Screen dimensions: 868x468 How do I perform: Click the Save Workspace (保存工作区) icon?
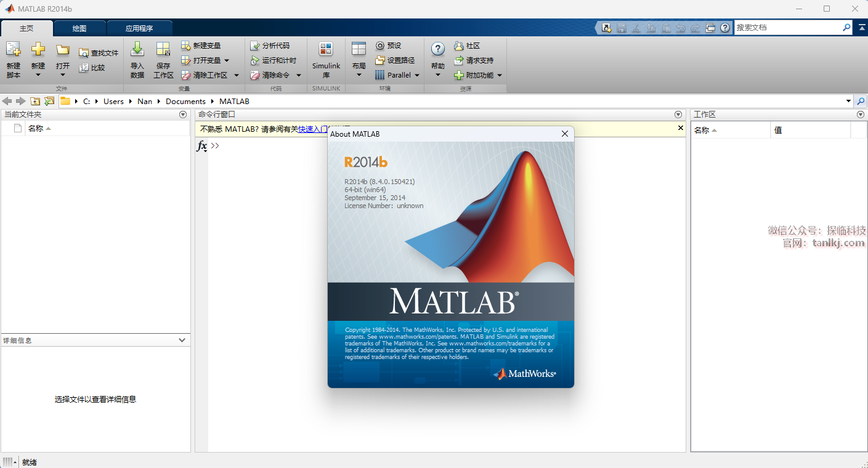click(163, 50)
